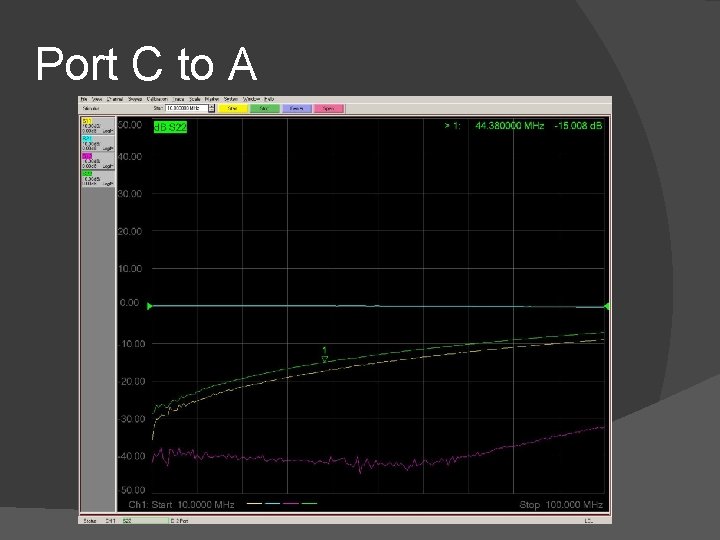Click the 'Port C to A' slide title
720x540 pixels.
click(146, 64)
